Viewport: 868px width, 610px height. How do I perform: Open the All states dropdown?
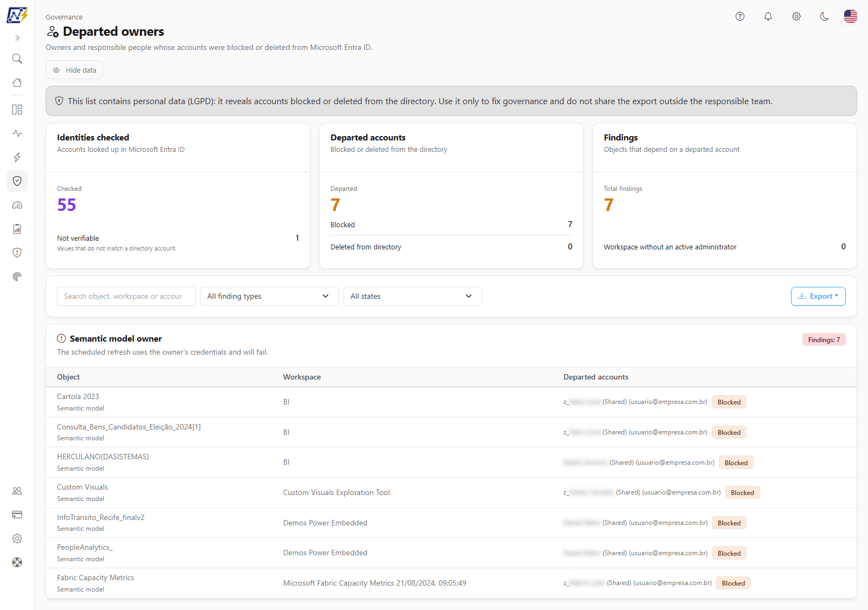pyautogui.click(x=413, y=296)
